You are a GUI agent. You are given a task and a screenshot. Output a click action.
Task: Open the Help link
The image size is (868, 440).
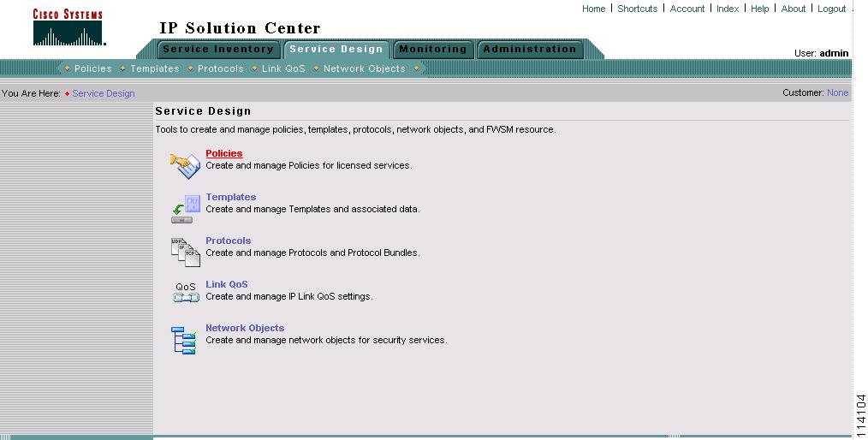coord(759,9)
